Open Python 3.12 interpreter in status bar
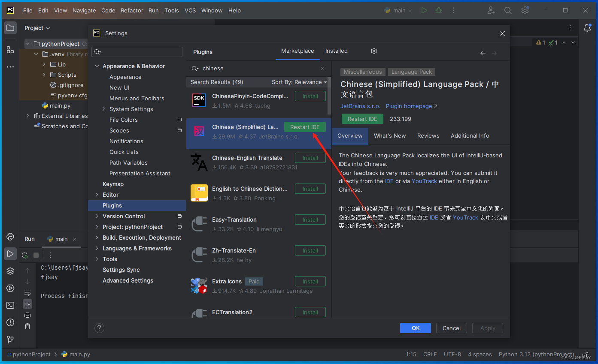The image size is (598, 364). [536, 354]
